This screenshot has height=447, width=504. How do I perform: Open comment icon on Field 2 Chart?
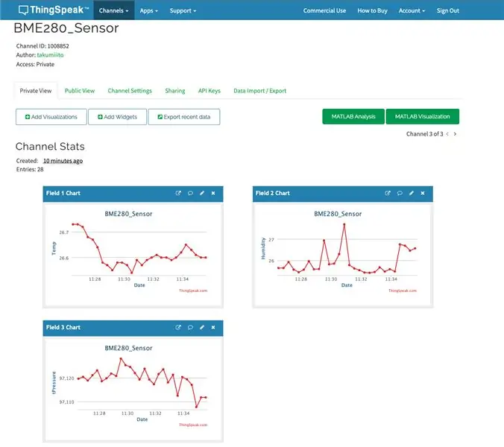pyautogui.click(x=400, y=193)
